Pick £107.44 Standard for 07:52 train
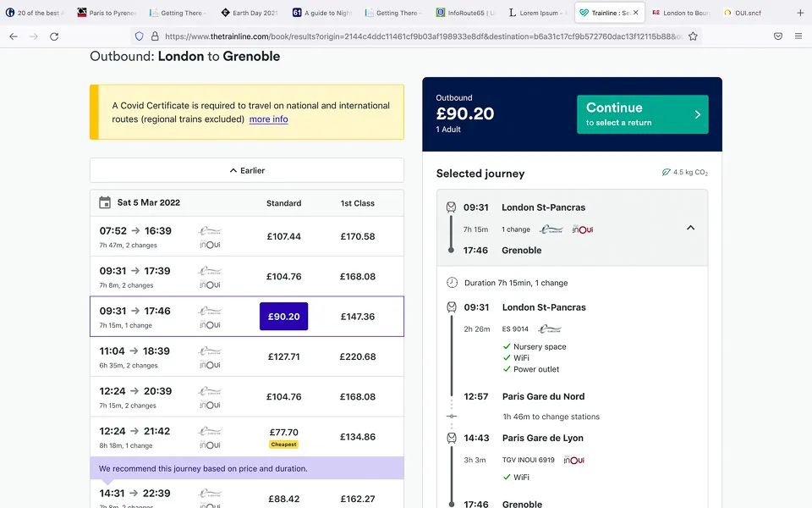This screenshot has height=508, width=812. click(x=284, y=236)
